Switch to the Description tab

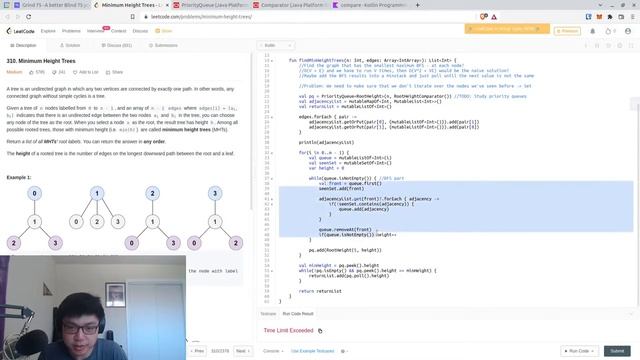pos(23,45)
